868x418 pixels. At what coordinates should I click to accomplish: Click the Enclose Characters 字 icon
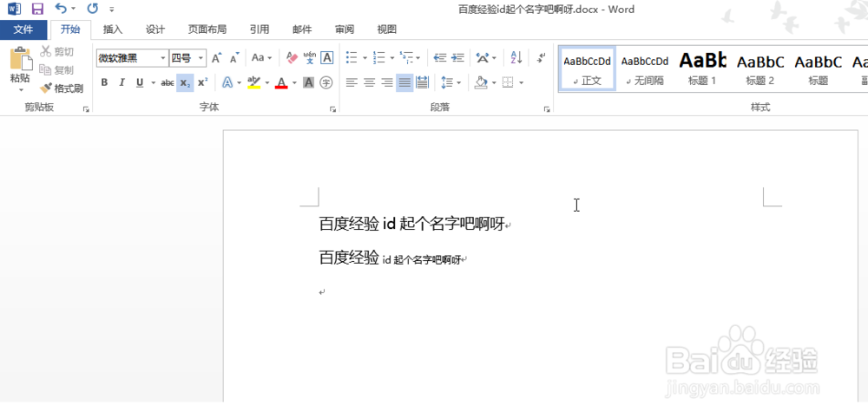326,83
